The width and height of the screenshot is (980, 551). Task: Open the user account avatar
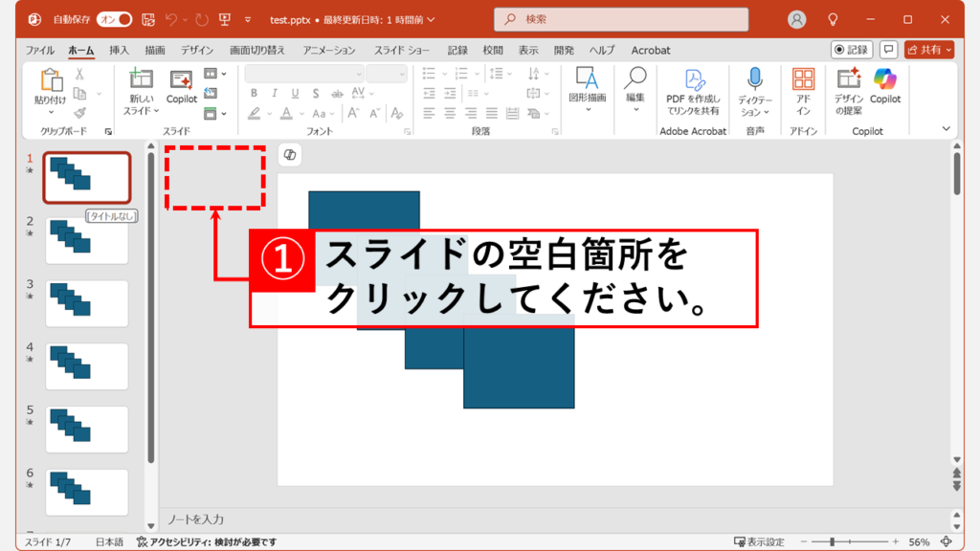(796, 19)
